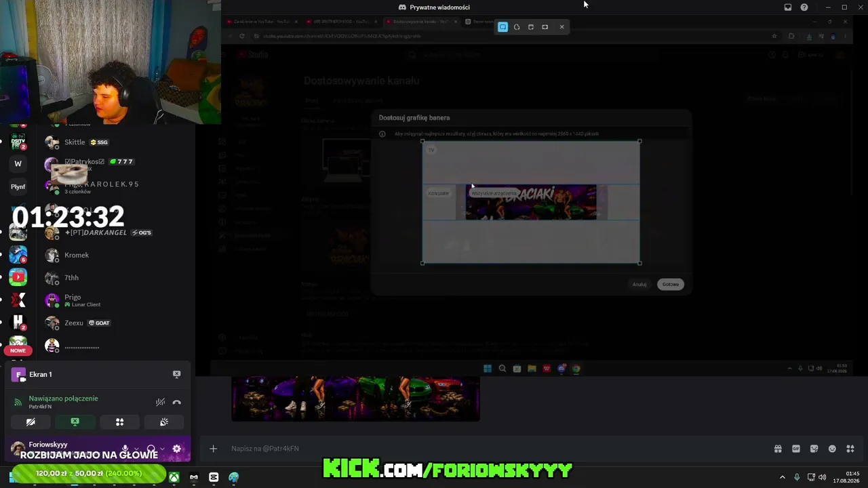Open the server marked with the red NOWE badge
This screenshot has height=488, width=868.
18,345
